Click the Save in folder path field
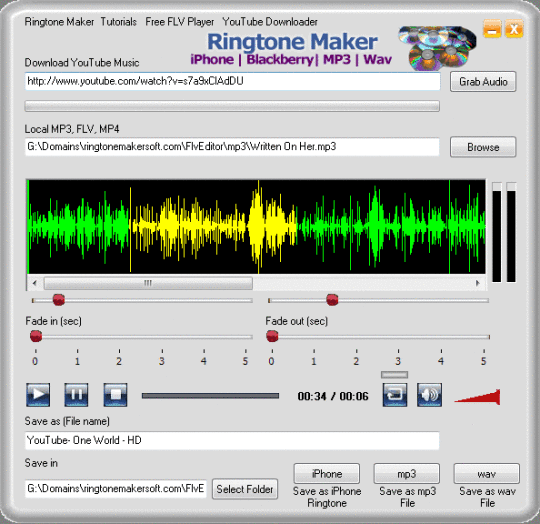The width and height of the screenshot is (540, 524). pos(116,489)
